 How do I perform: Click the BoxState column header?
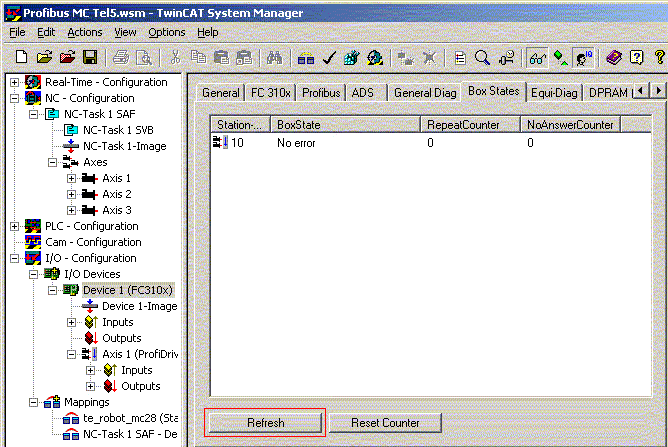coord(346,125)
